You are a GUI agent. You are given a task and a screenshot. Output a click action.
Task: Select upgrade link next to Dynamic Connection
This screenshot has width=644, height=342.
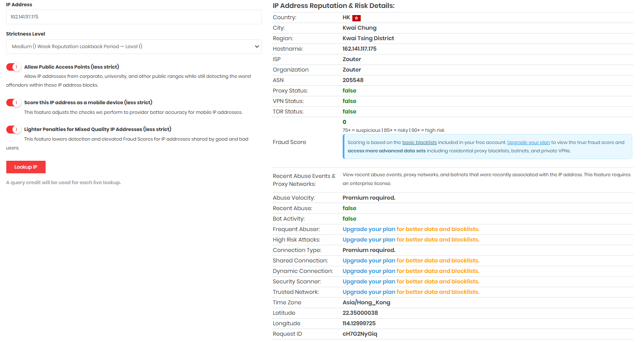point(369,271)
